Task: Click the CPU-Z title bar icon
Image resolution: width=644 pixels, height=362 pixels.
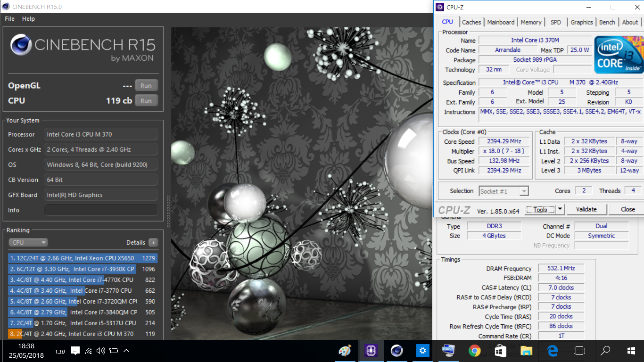Action: (x=440, y=7)
